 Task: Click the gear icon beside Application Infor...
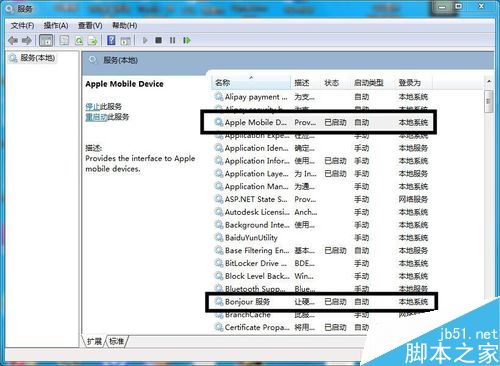219,161
